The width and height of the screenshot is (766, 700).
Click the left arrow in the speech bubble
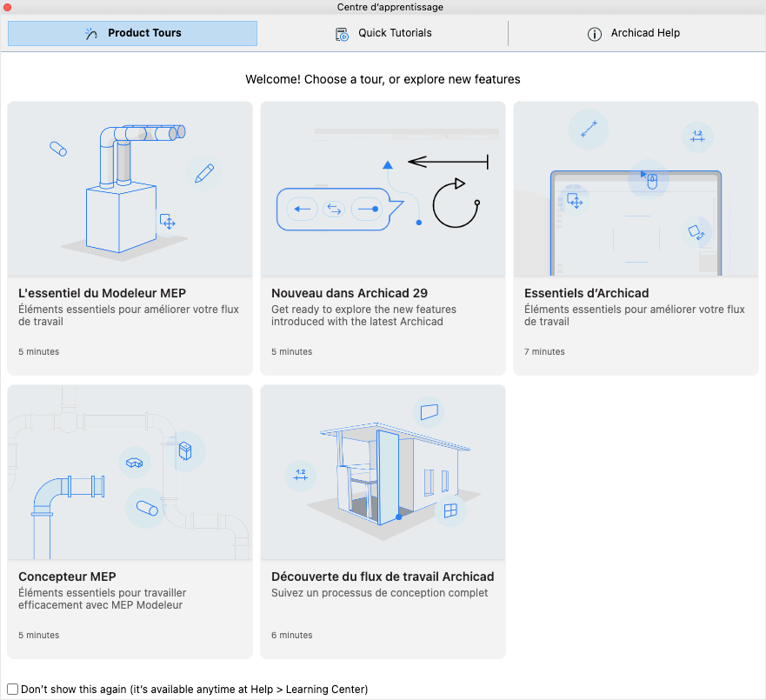(302, 209)
